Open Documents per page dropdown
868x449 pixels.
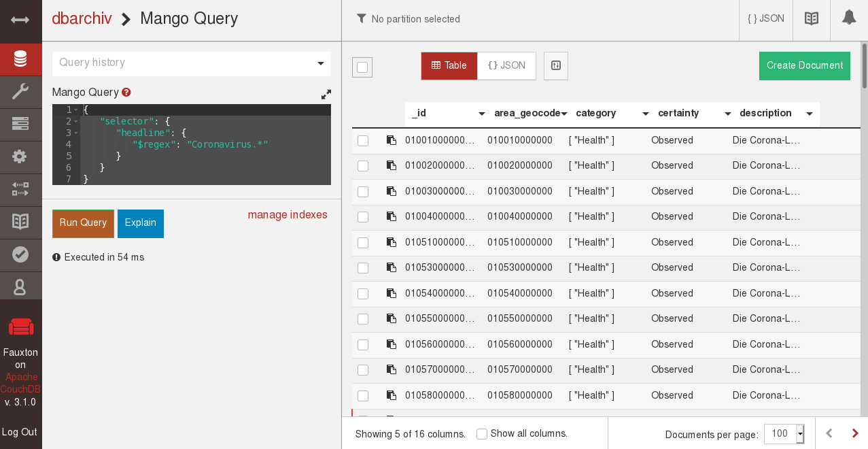click(784, 434)
